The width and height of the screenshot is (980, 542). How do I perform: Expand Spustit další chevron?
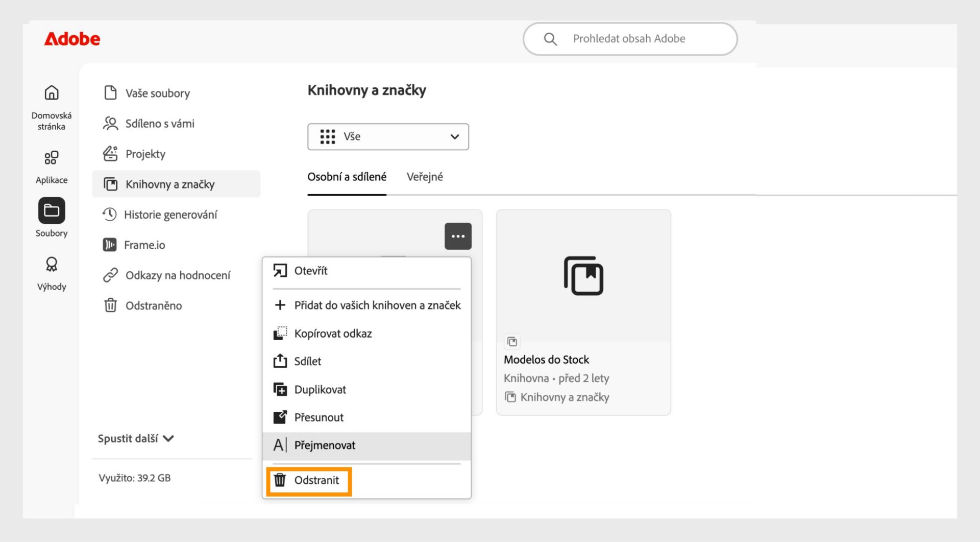168,438
